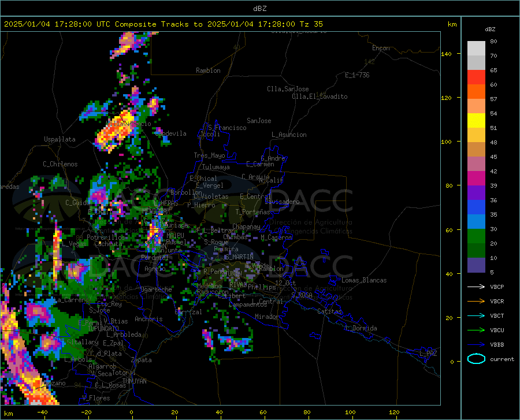Select the red 65 dBZ color swatch
The width and height of the screenshot is (520, 420).
pyautogui.click(x=476, y=77)
